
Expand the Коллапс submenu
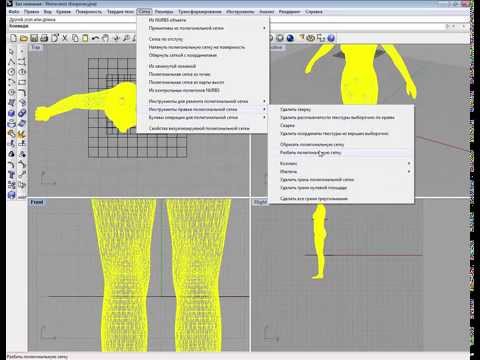[x=341, y=164]
